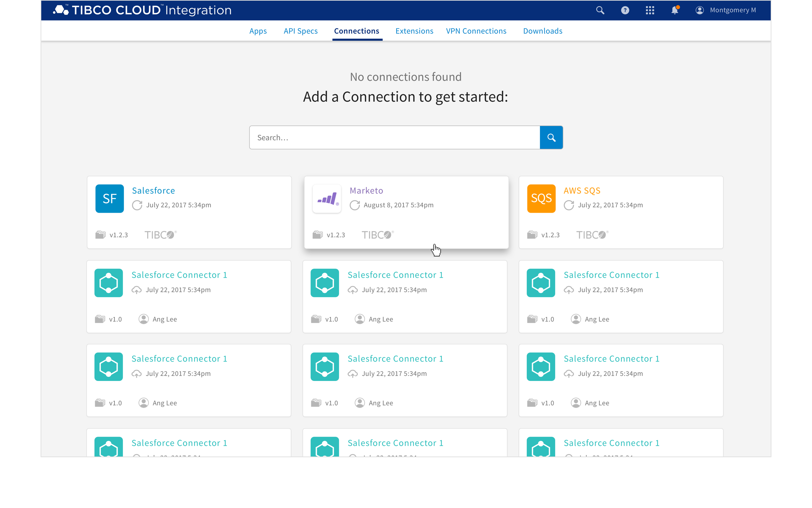Click cloud upload icon, third row right card

tap(569, 374)
